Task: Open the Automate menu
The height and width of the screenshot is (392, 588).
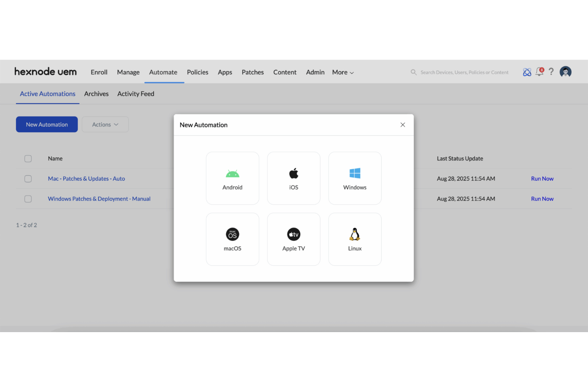Action: point(163,72)
